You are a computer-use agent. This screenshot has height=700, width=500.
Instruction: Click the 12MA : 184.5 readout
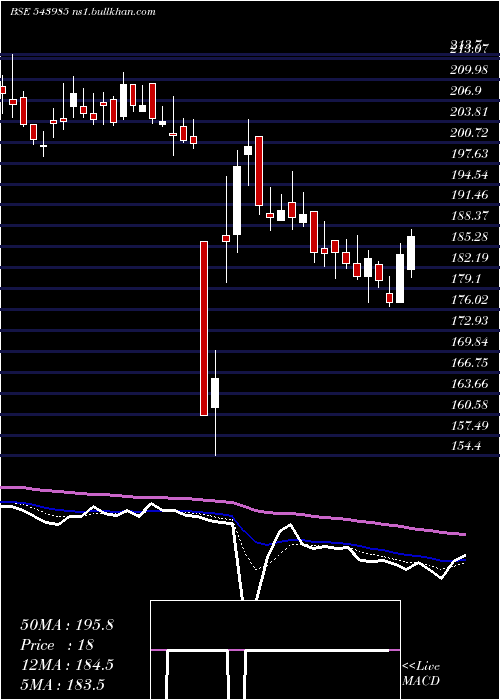pos(67,665)
